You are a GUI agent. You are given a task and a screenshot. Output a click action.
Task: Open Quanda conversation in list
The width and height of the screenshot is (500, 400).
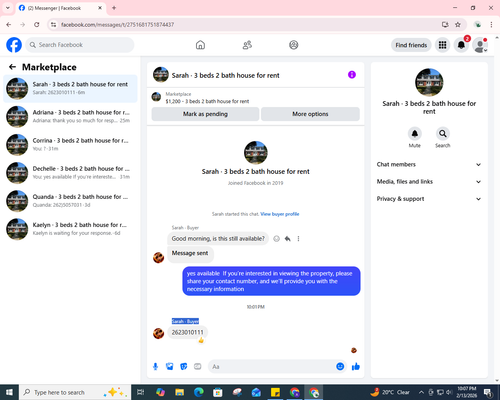(x=70, y=201)
